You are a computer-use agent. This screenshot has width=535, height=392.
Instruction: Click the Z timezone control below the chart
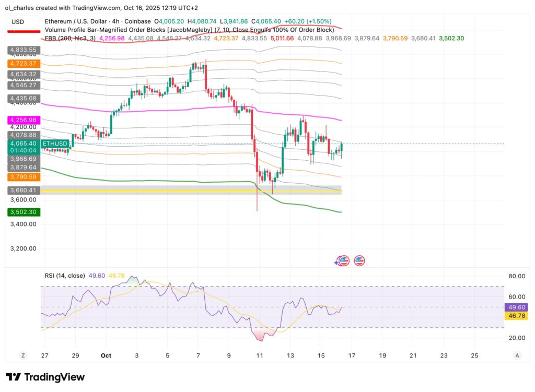pos(22,355)
